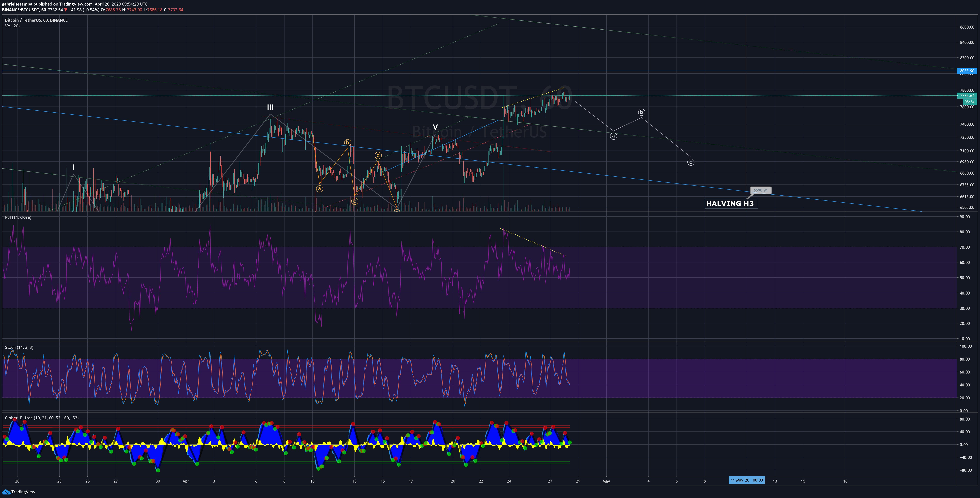Viewport: 980px width, 498px height.
Task: Click the TradingView text in footer
Action: (23, 492)
